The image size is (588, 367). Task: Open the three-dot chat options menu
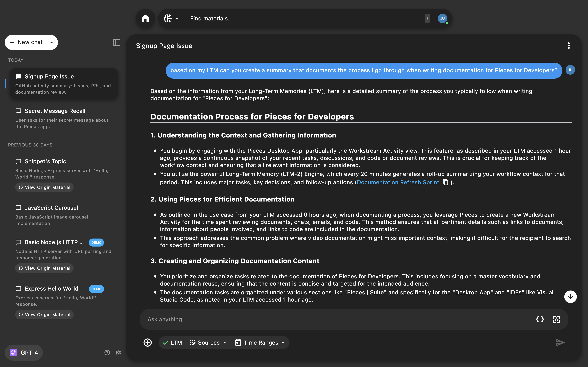(x=569, y=46)
